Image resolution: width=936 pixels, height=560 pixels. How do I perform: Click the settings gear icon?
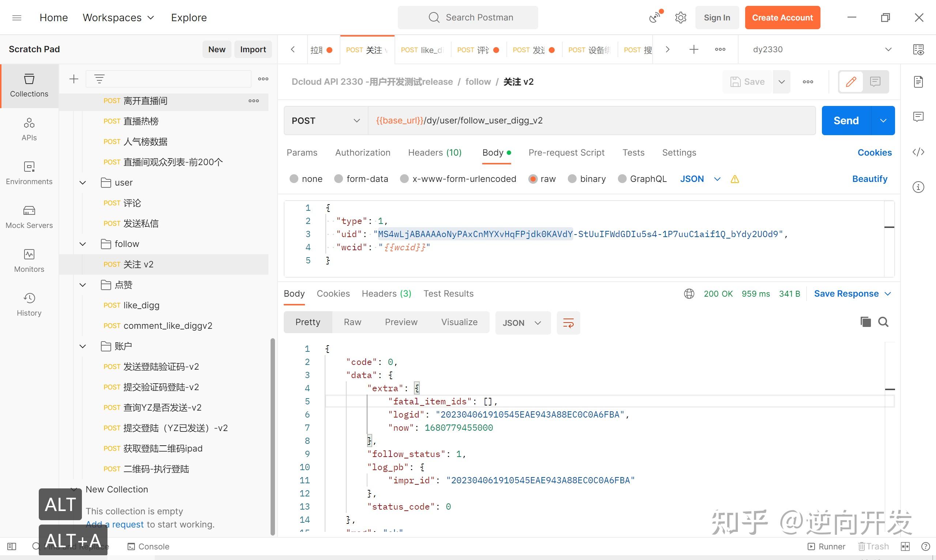680,18
